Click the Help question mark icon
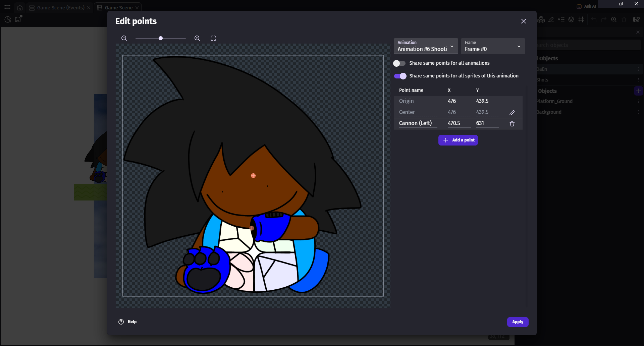The width and height of the screenshot is (644, 346). coord(121,322)
